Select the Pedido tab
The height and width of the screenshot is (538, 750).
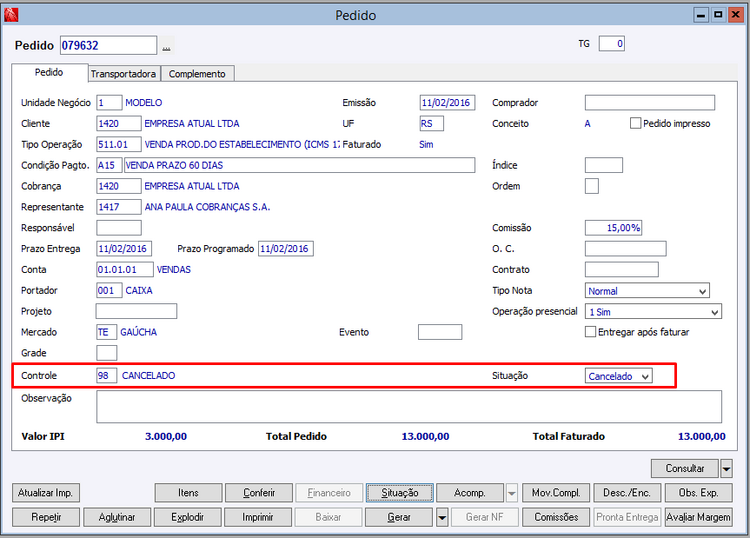click(x=49, y=72)
